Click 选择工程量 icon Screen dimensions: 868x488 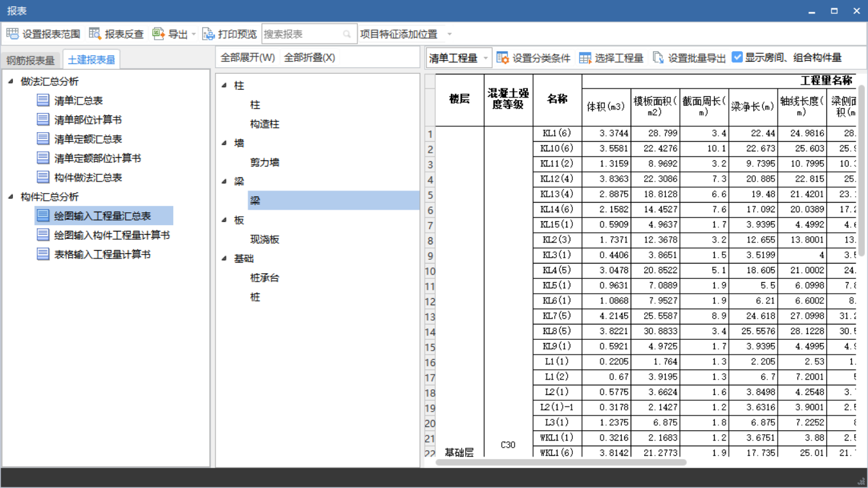(585, 58)
